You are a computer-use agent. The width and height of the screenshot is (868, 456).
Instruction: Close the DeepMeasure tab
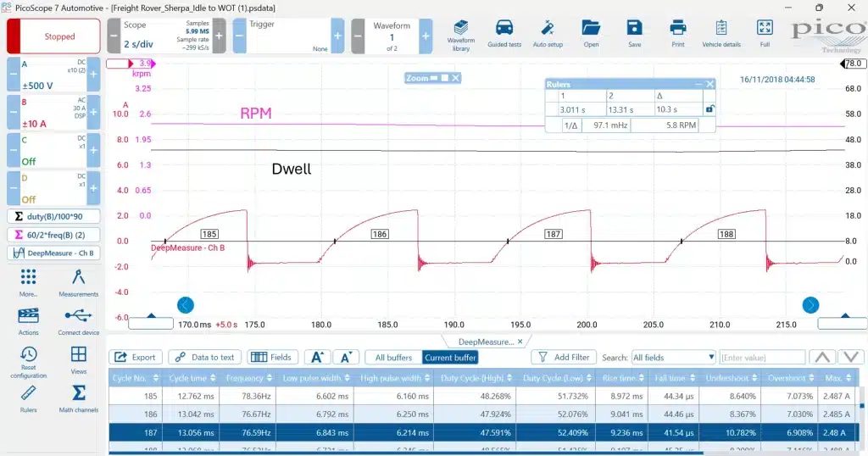pyautogui.click(x=520, y=342)
